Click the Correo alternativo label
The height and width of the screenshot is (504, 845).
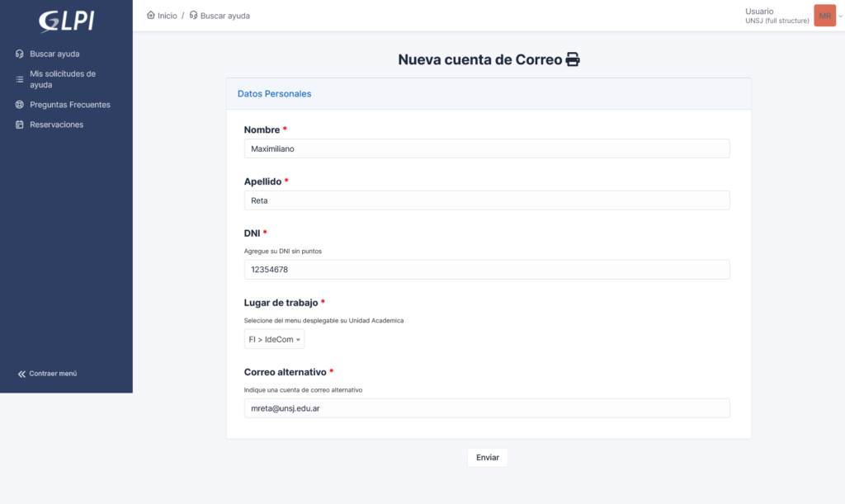285,372
